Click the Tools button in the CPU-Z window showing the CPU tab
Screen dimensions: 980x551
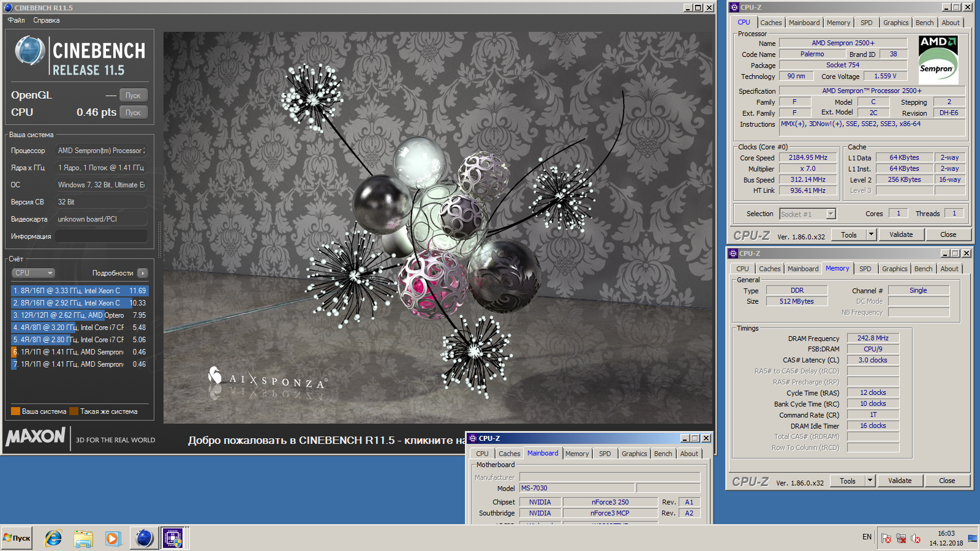click(849, 234)
